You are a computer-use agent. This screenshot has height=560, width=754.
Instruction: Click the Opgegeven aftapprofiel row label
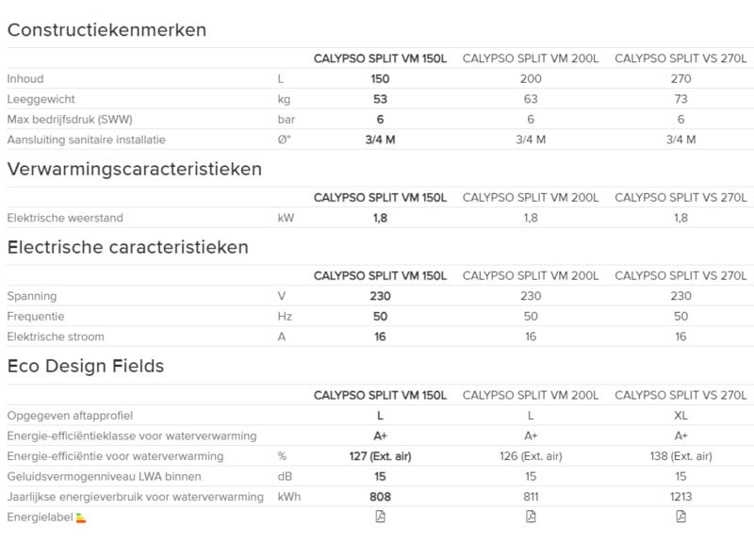(x=70, y=416)
